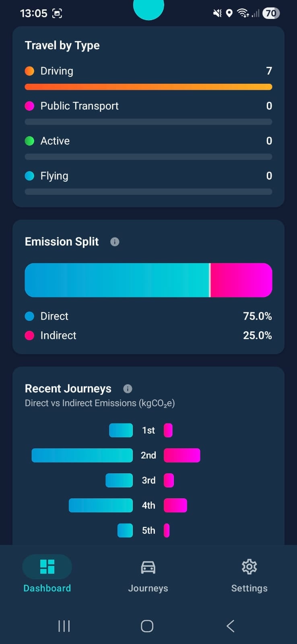The height and width of the screenshot is (644, 297).
Task: Open Journeys via the car icon
Action: 148,567
